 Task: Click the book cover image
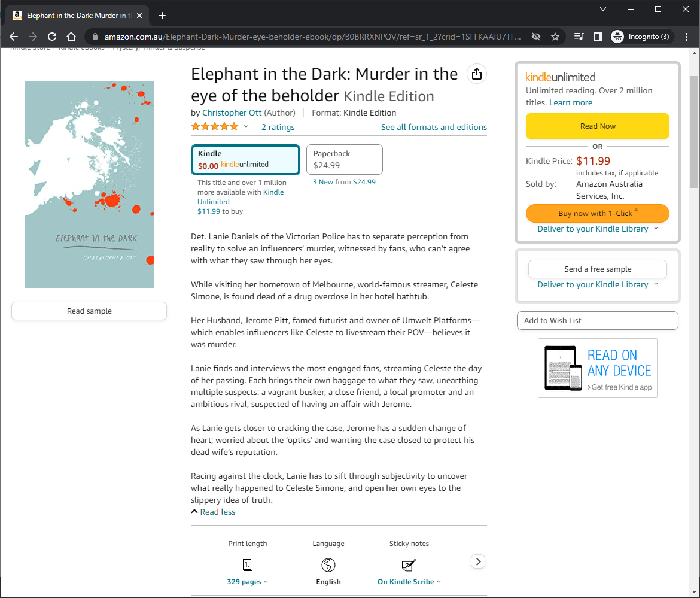pos(89,184)
